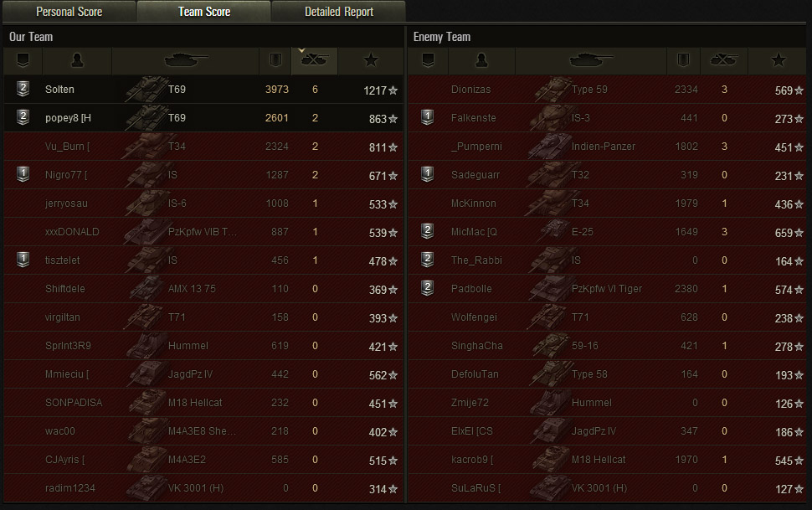Toggle sort arrow above kills column
The height and width of the screenshot is (510, 812).
click(301, 50)
